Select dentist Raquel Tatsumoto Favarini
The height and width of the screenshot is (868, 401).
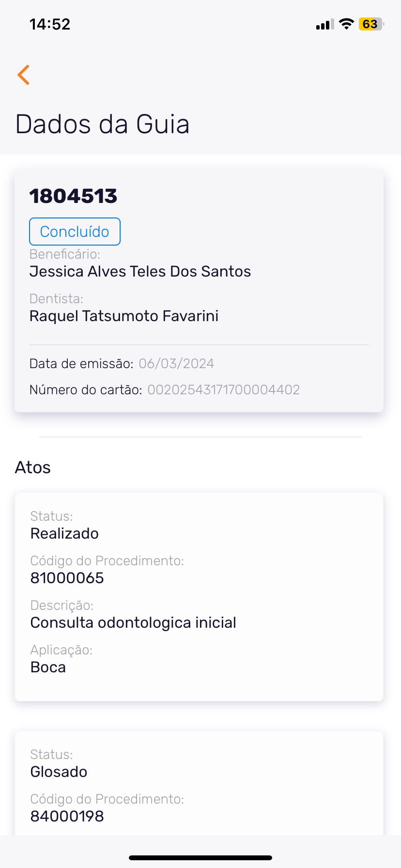click(124, 316)
